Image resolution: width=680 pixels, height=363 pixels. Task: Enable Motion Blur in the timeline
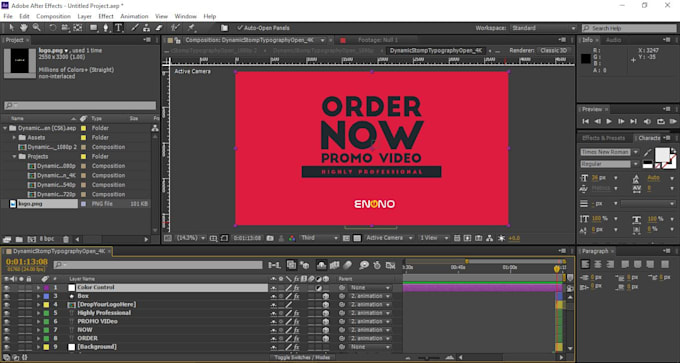(348, 265)
